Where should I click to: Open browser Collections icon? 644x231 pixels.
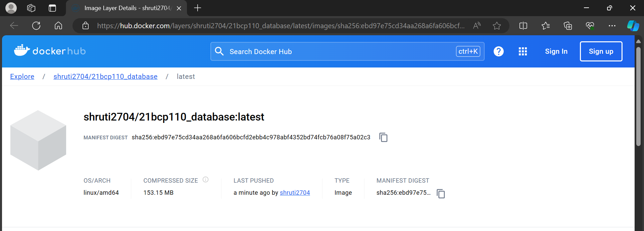[568, 26]
